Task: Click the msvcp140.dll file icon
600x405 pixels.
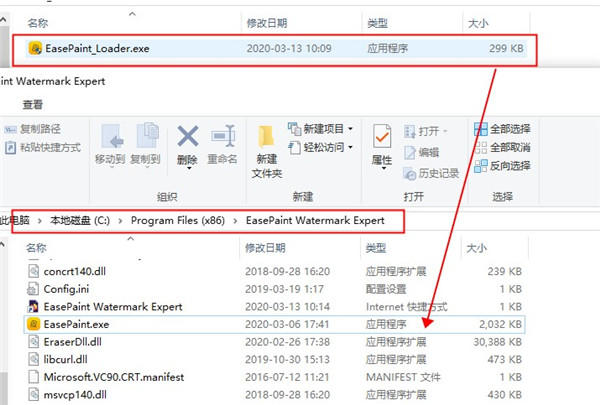Action: point(34,394)
